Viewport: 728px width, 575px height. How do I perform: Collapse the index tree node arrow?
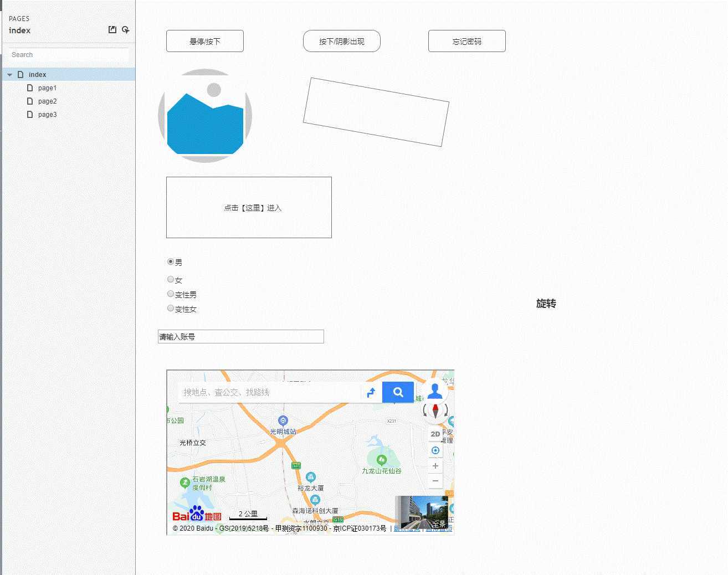(x=10, y=75)
